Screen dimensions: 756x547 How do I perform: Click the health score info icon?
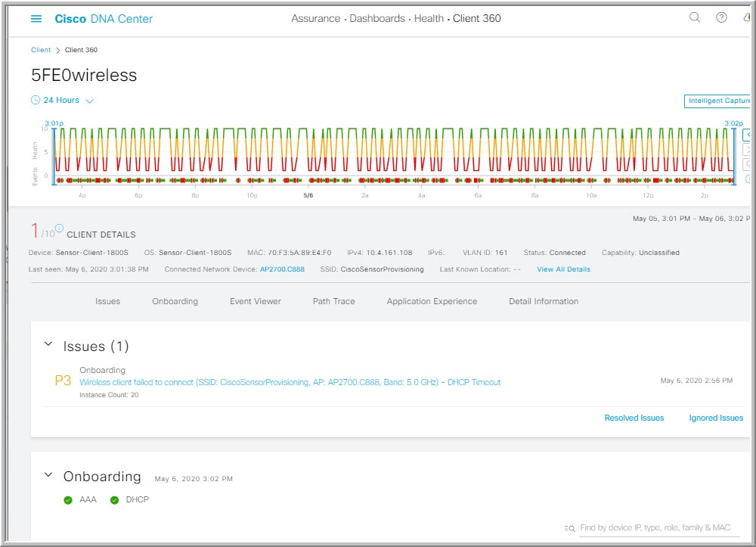pos(59,228)
